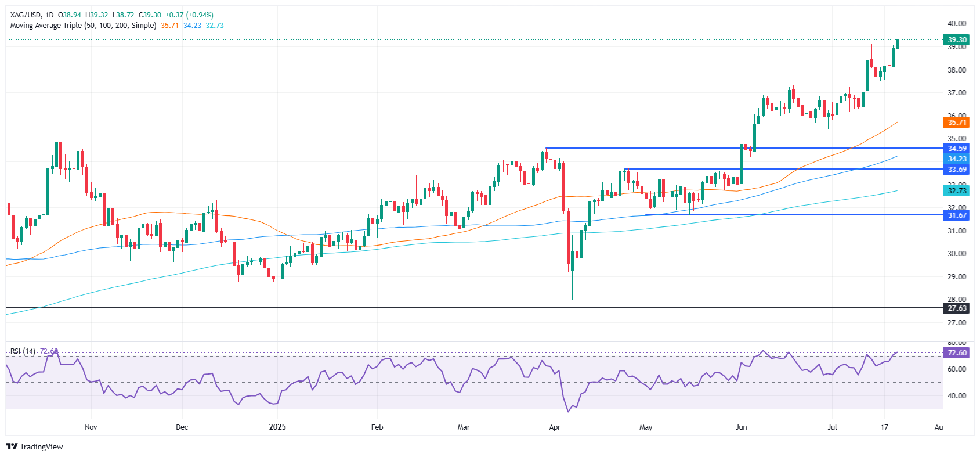This screenshot has height=457, width=980.
Task: Click the RSI (14) indicator label
Action: [x=23, y=351]
